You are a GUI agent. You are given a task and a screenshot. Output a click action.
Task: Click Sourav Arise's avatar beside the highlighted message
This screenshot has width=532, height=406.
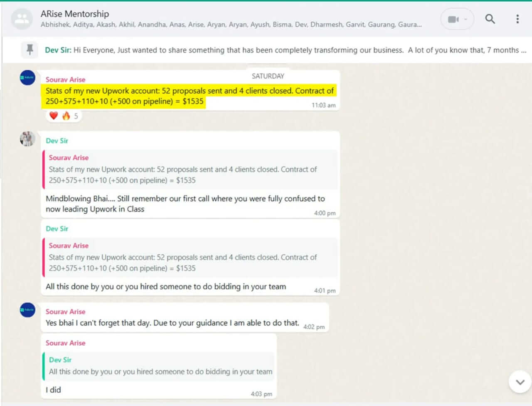pyautogui.click(x=27, y=78)
